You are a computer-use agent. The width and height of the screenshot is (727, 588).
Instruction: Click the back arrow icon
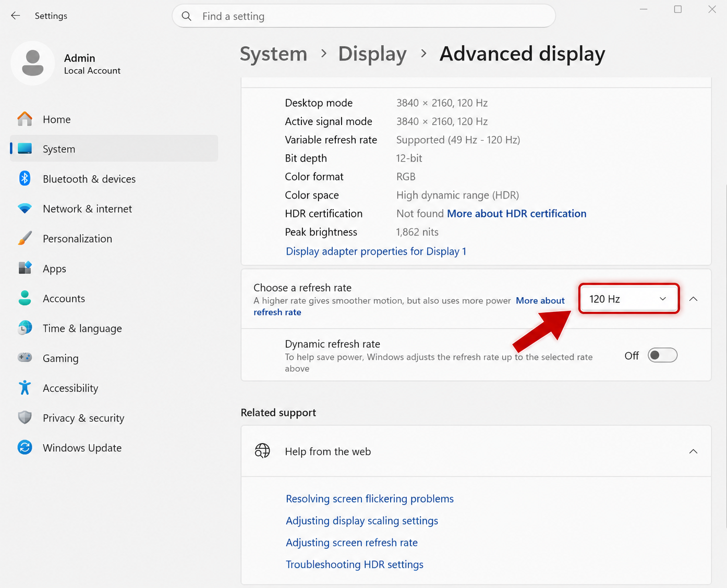pyautogui.click(x=16, y=16)
